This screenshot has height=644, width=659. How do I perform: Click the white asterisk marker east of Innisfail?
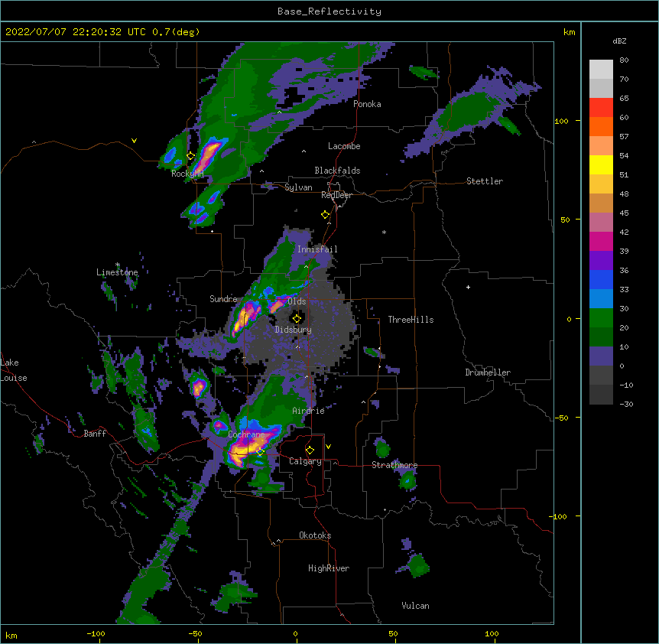pyautogui.click(x=384, y=232)
